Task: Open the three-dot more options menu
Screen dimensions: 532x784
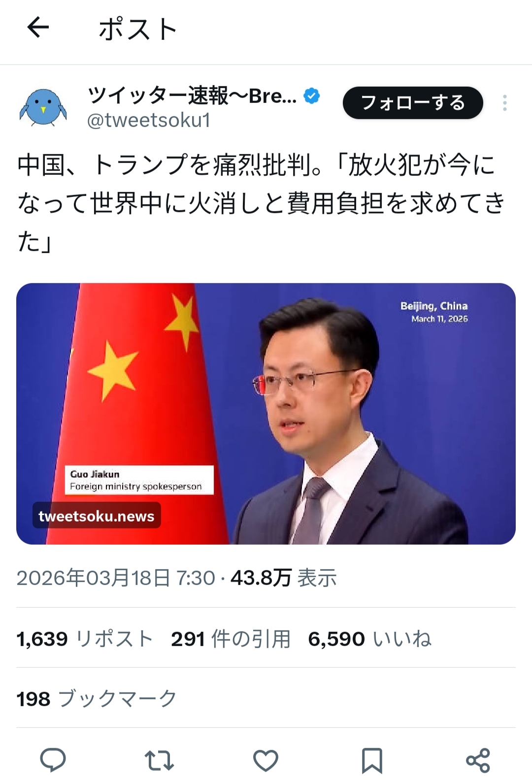Action: 505,103
